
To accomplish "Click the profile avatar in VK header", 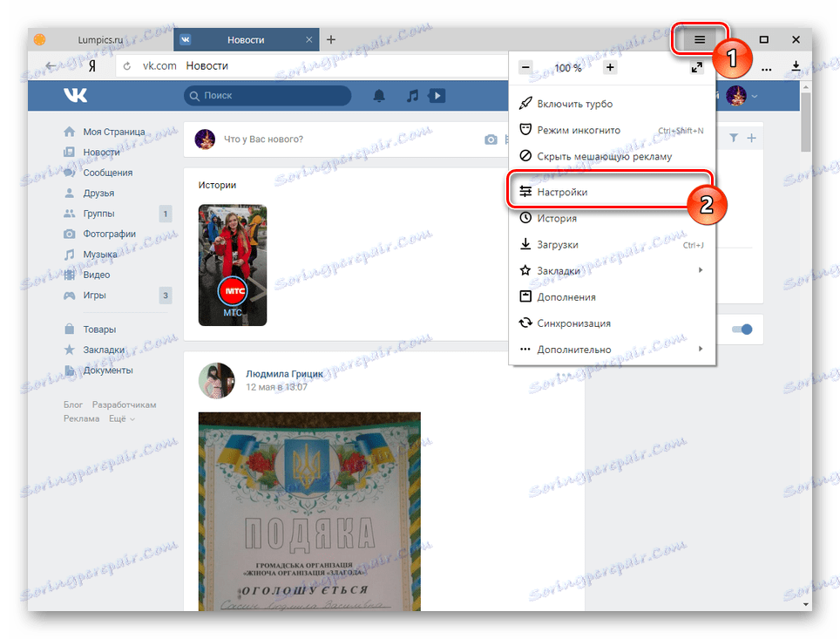I will (x=736, y=96).
